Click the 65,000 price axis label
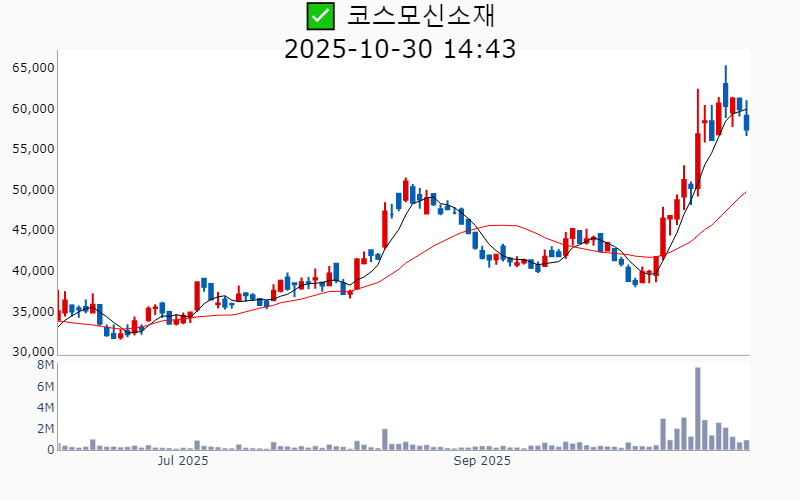 pos(33,68)
